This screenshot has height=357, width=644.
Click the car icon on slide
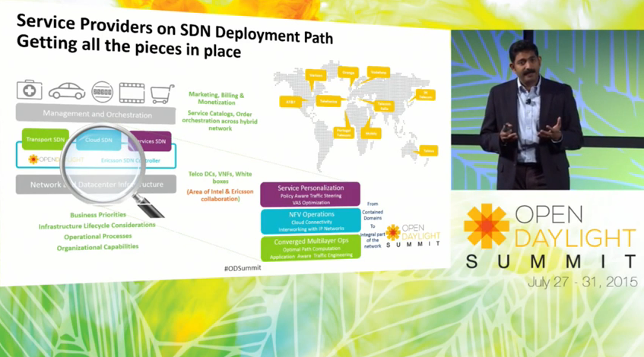[67, 91]
